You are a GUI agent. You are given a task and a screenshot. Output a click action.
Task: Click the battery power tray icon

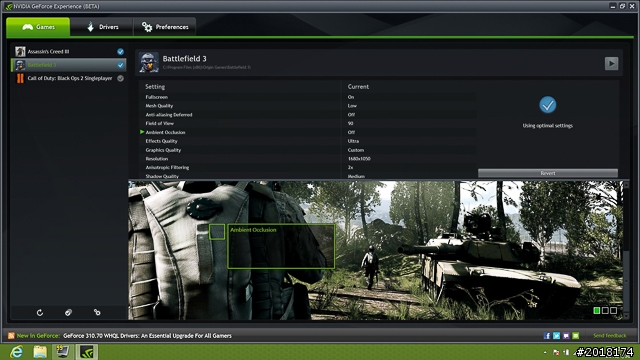pos(566,352)
